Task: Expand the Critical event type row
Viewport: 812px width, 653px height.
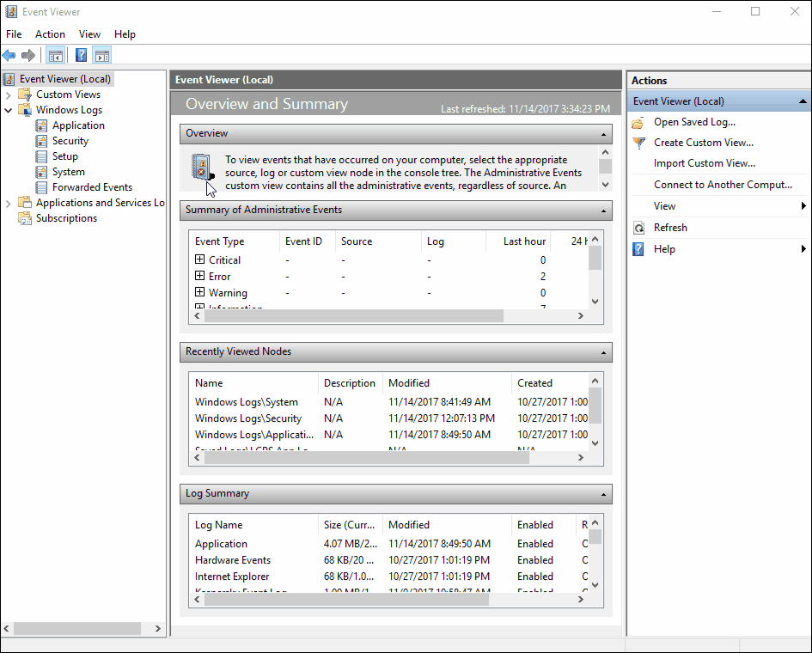Action: tap(199, 259)
